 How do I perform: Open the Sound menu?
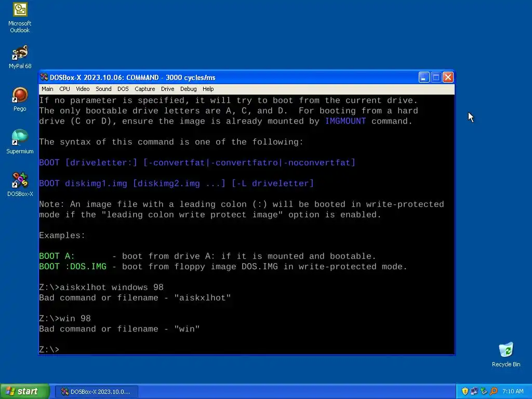click(103, 89)
